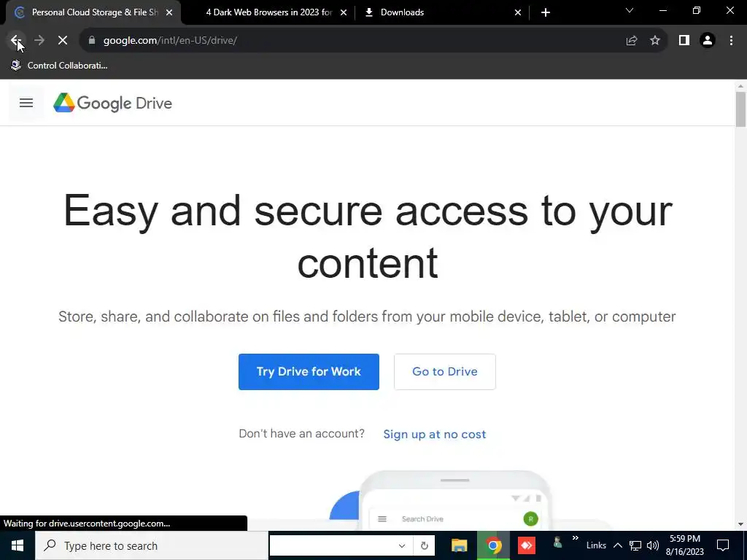The width and height of the screenshot is (747, 560).
Task: Close the Personal Cloud Storage tab
Action: pyautogui.click(x=169, y=12)
